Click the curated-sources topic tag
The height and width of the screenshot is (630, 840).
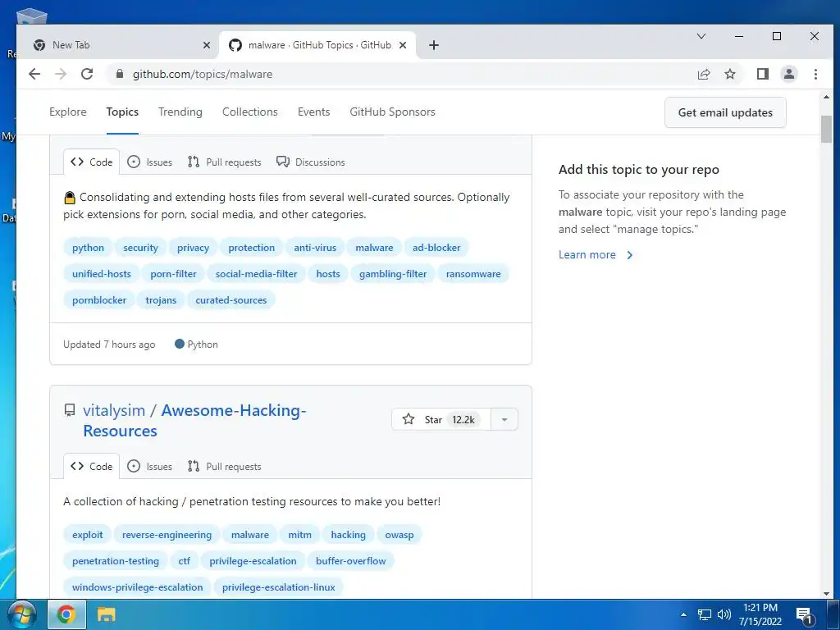coord(231,300)
